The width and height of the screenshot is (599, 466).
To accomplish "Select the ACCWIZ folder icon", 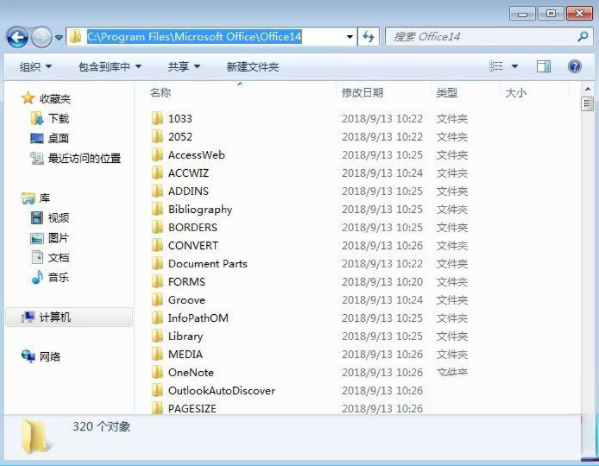I will pyautogui.click(x=157, y=173).
